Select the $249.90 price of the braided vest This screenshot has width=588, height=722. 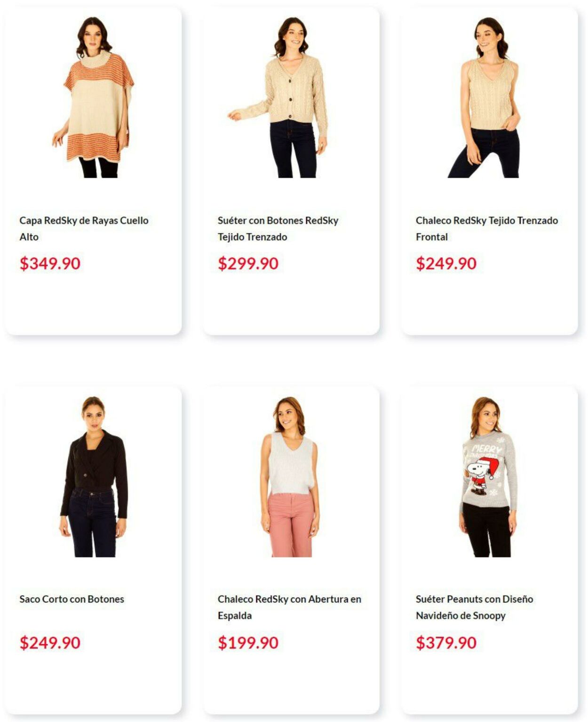point(446,263)
